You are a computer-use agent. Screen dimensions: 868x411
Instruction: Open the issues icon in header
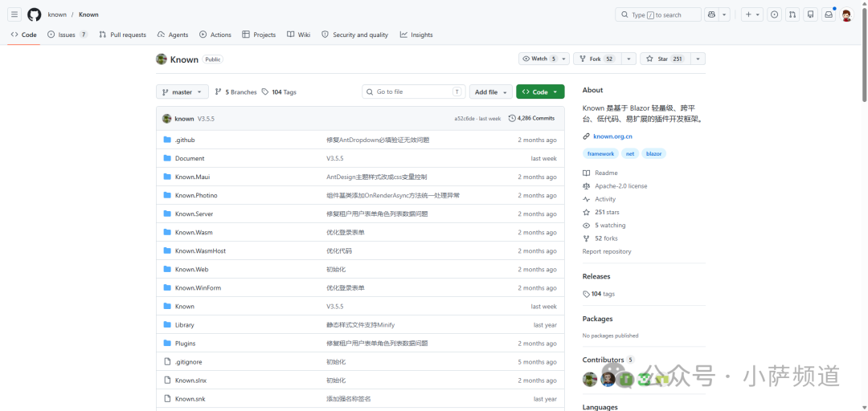pyautogui.click(x=775, y=14)
